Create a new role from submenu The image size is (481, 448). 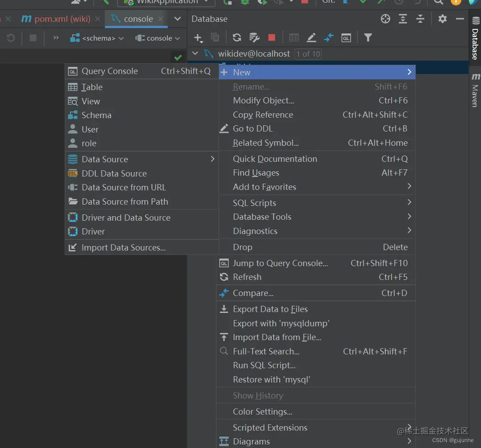coord(141,143)
